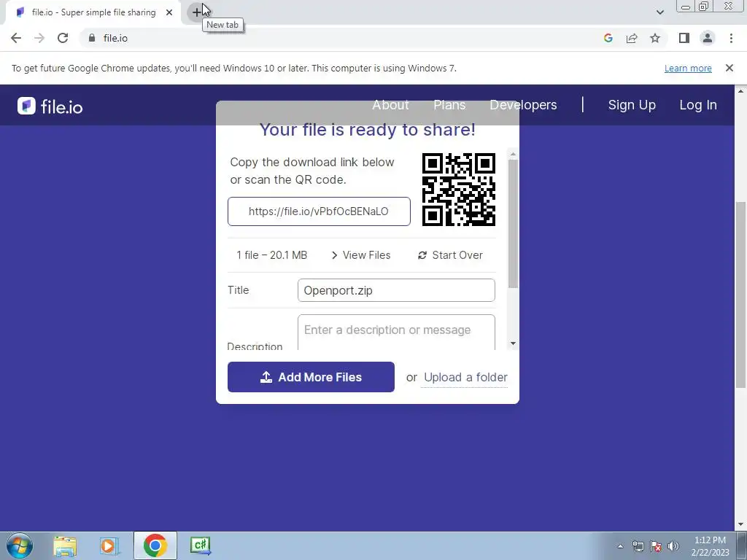Click the network tray icon
This screenshot has height=560, width=747.
(x=638, y=546)
